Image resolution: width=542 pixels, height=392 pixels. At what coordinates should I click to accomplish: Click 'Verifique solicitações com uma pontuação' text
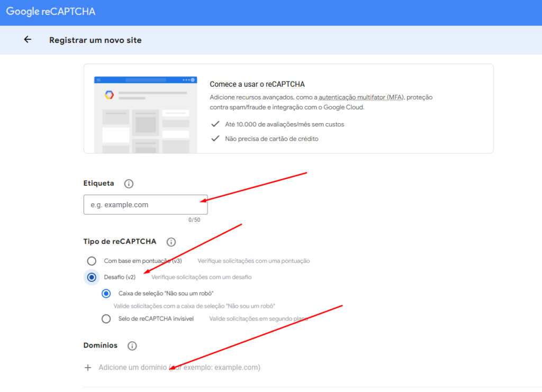click(253, 261)
